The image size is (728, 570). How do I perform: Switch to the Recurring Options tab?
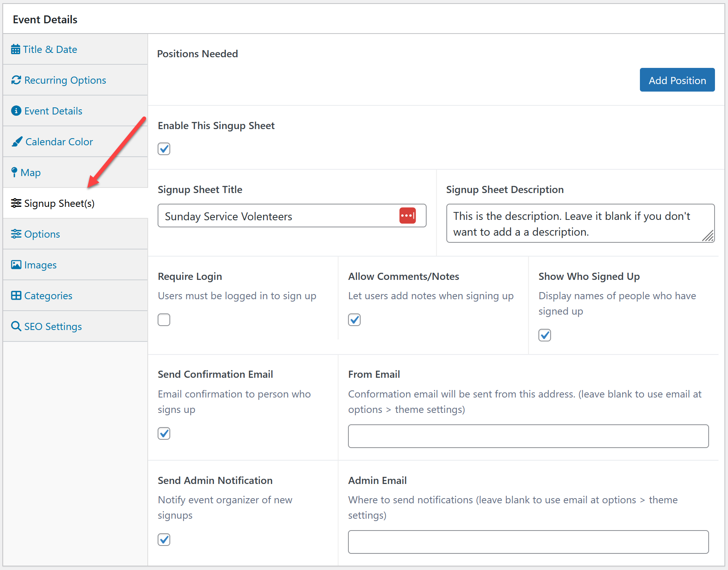(x=65, y=80)
